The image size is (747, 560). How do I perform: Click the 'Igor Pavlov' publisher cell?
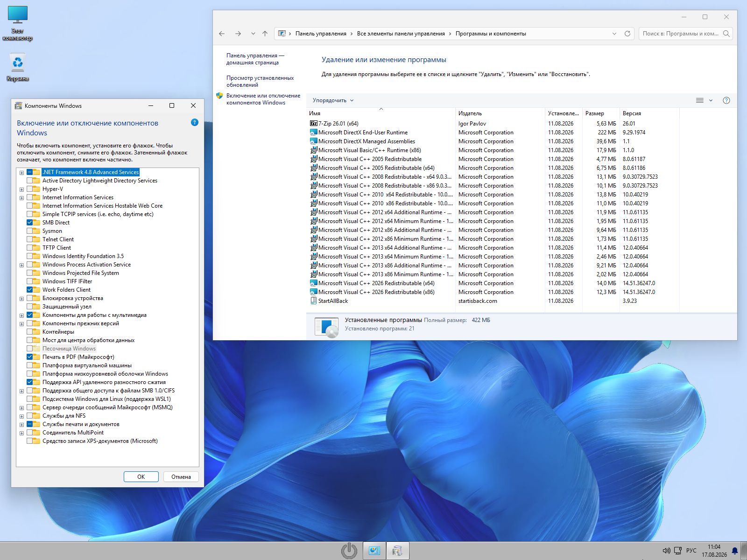pos(472,124)
